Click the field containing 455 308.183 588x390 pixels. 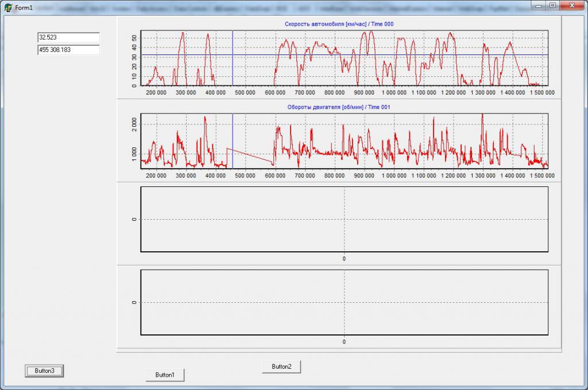click(x=68, y=50)
